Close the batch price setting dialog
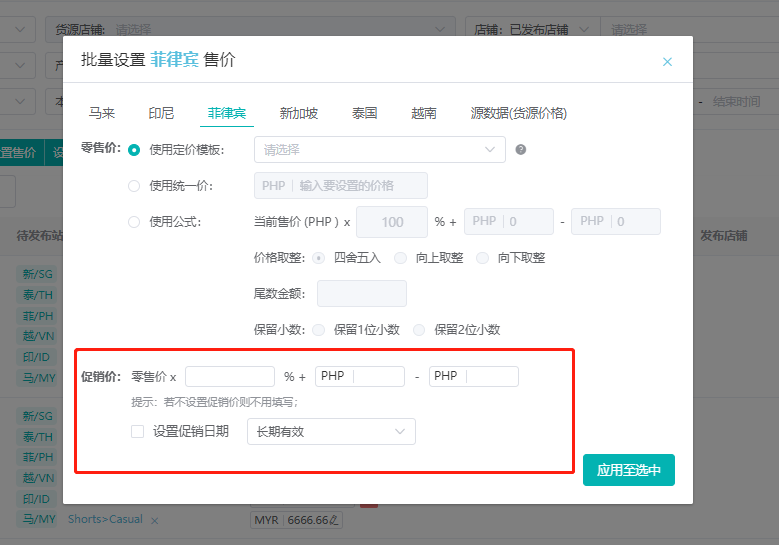 click(x=667, y=62)
